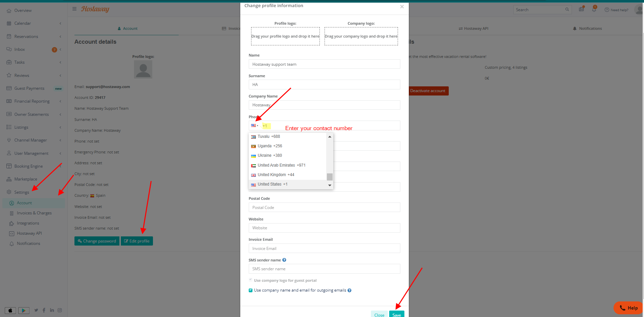Viewport: 644px width, 317px height.
Task: Click the Channel Manager plug icon
Action: [x=9, y=140]
